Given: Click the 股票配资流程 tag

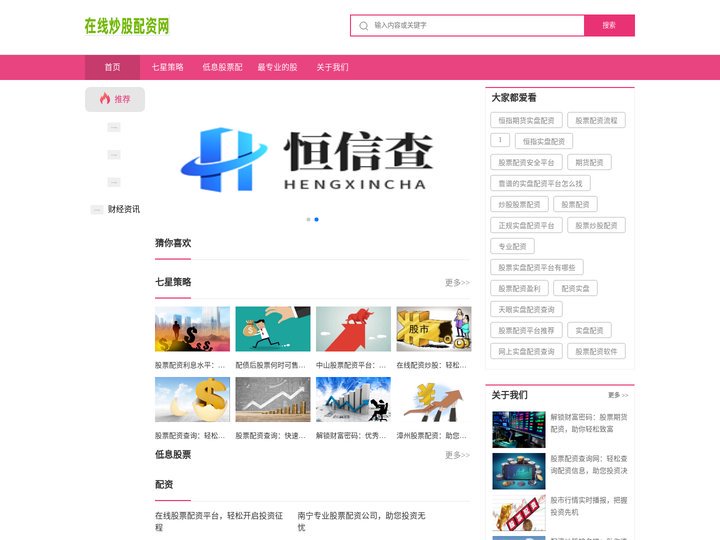Looking at the screenshot, I should pyautogui.click(x=596, y=120).
